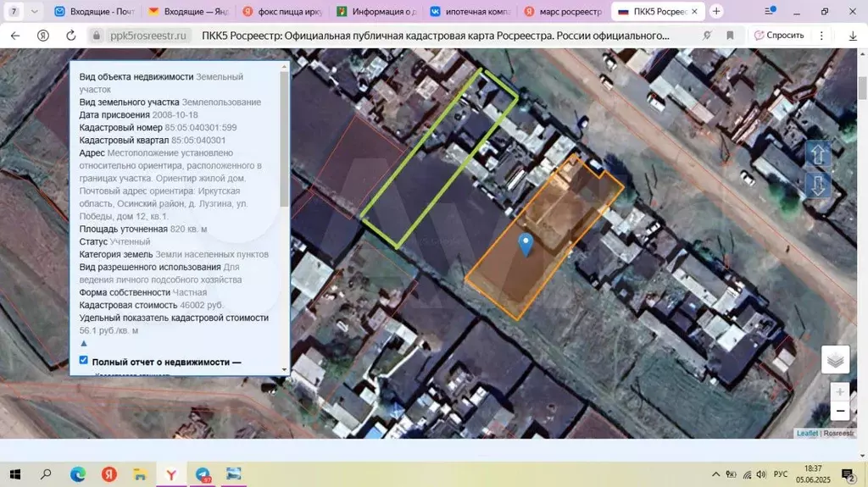Open the browser sidebar menu icon
The height and width of the screenshot is (487, 868).
pos(770,11)
